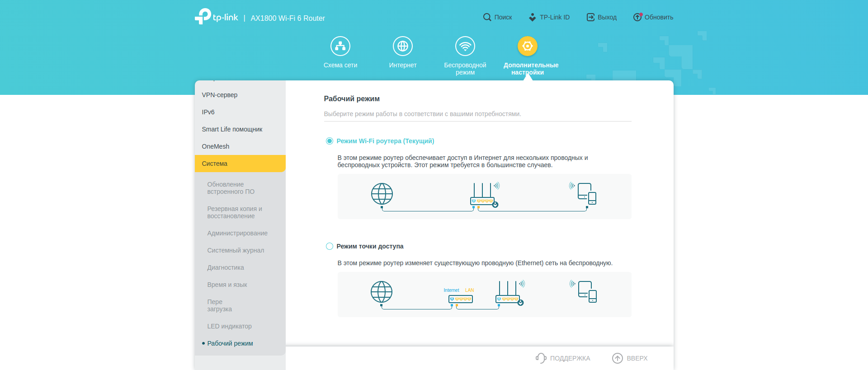Click the ВВЕРХ back-to-top button

pyautogui.click(x=630, y=358)
